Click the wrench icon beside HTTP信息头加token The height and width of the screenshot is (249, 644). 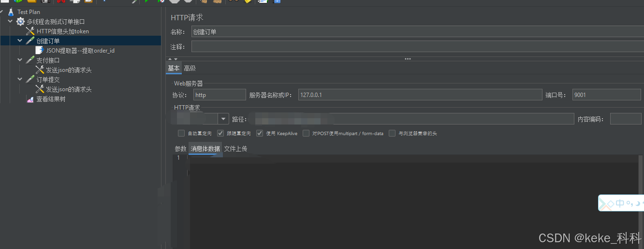pyautogui.click(x=30, y=31)
